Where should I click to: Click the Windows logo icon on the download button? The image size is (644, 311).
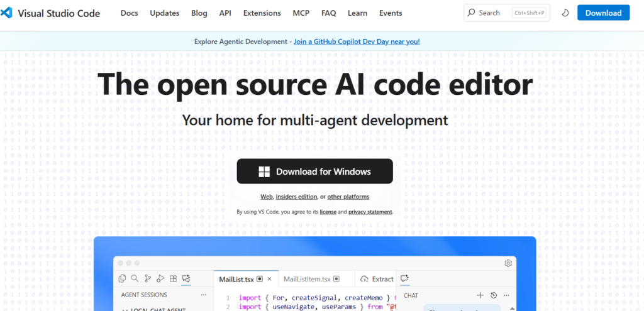point(264,172)
